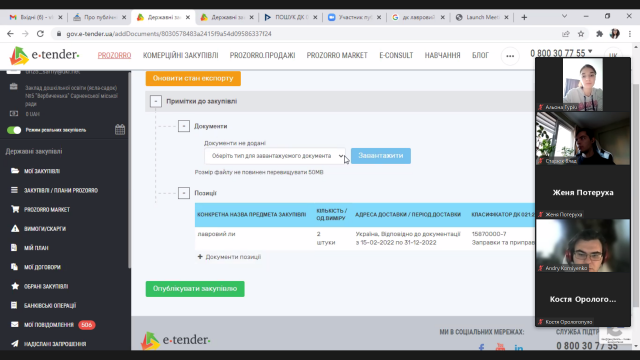Collapse the Примітки до закупівлі section
Screen dimensions: 640x360
click(156, 101)
